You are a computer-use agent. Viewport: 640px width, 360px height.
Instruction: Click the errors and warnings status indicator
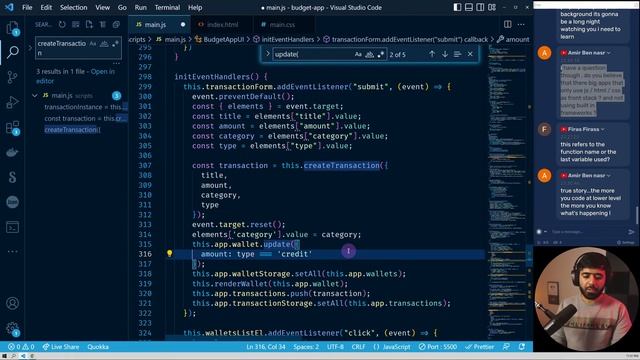[x=21, y=347]
